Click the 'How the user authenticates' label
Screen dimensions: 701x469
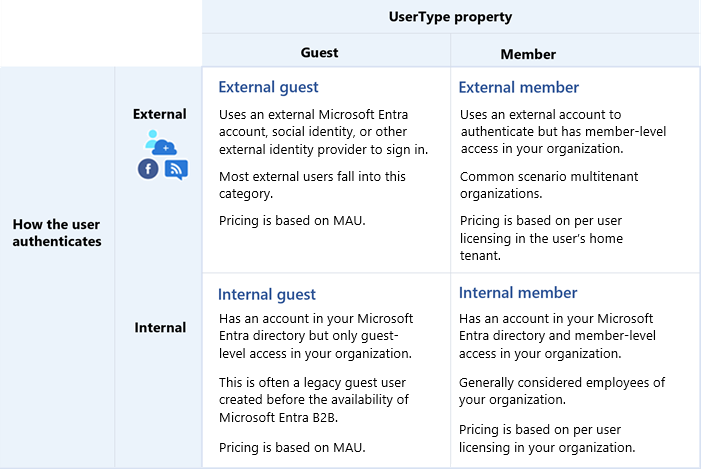coord(57,232)
